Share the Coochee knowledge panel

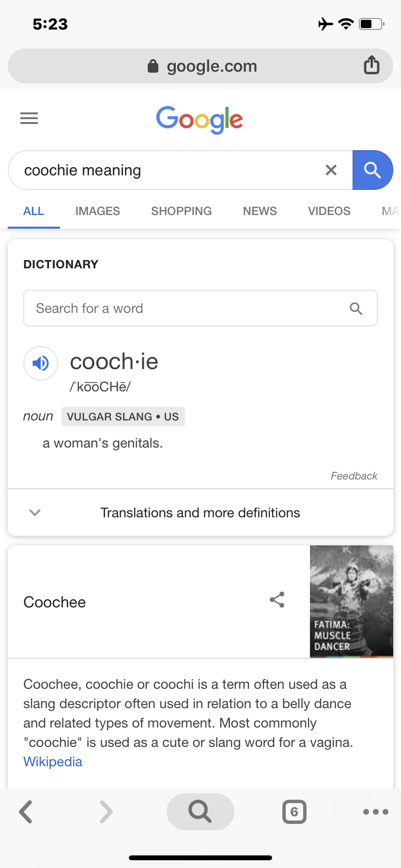click(277, 600)
